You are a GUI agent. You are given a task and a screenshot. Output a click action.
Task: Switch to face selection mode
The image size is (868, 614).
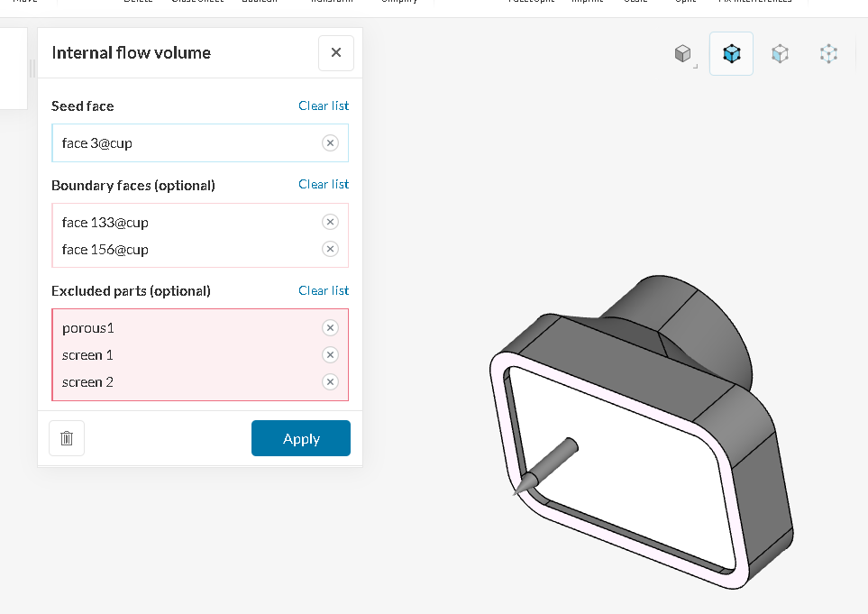(780, 54)
